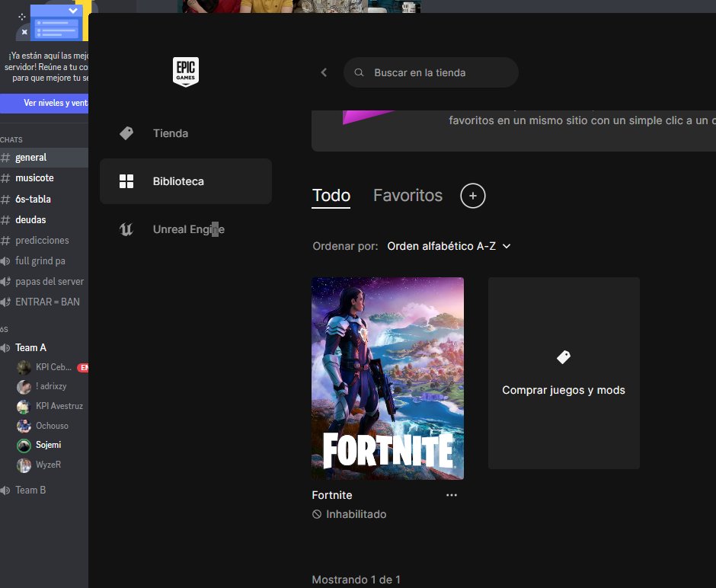Open the 'Comprar juegos y mods' card
716x588 pixels.
564,373
